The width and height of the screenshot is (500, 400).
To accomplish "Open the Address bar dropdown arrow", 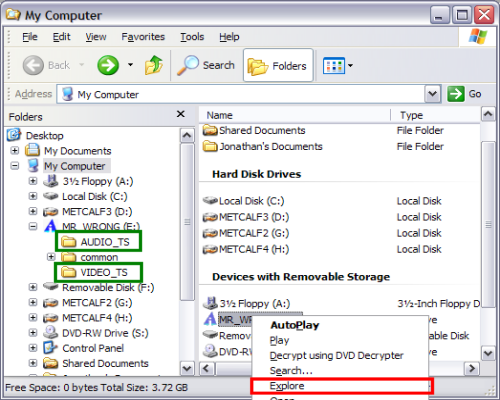I will [433, 94].
